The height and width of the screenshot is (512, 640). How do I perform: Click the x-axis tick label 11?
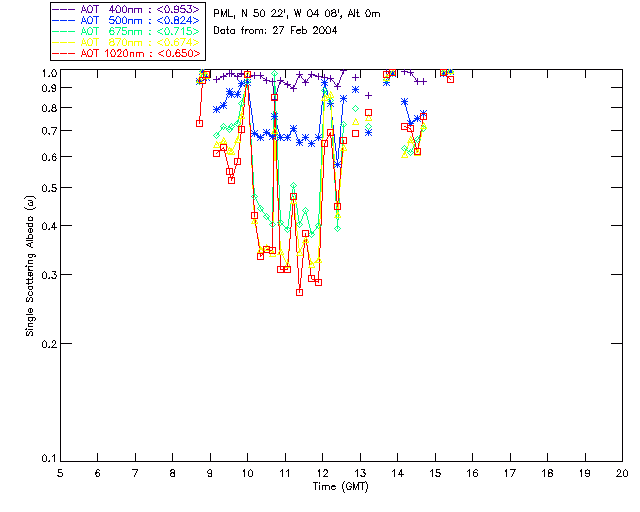285,473
